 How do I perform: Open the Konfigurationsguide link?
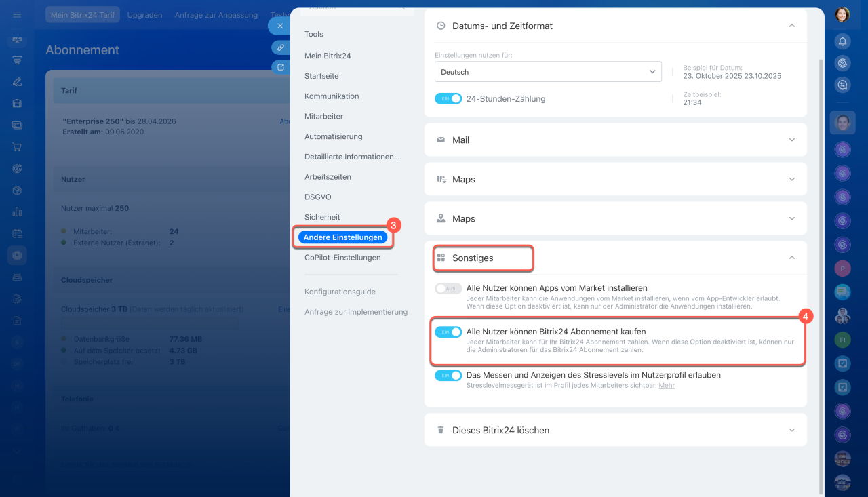[x=340, y=292]
